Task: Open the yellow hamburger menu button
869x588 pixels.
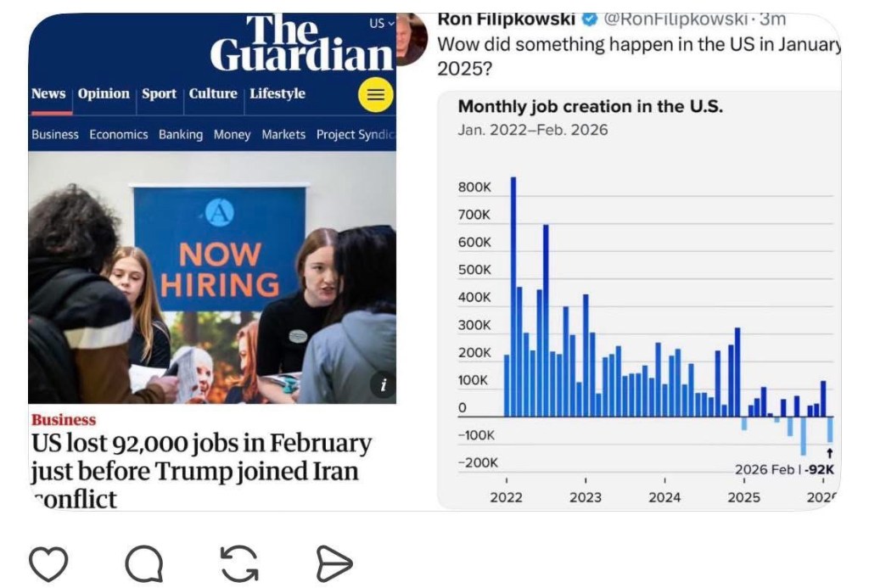Action: coord(376,95)
